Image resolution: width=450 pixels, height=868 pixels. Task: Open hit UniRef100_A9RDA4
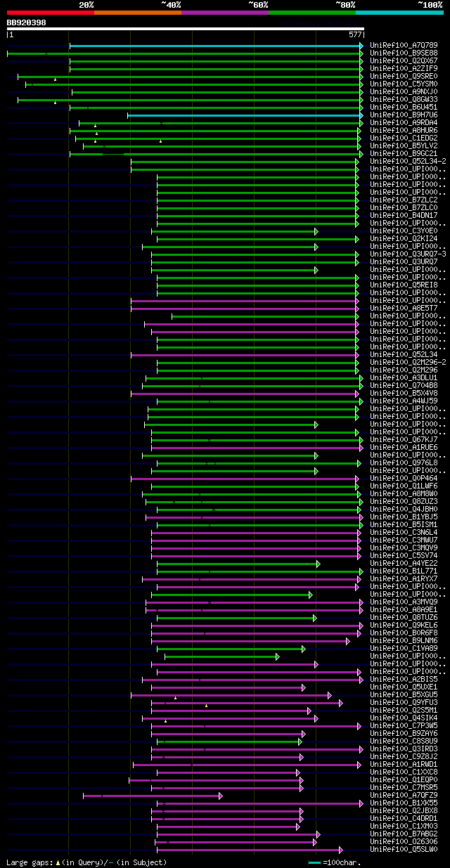point(404,123)
